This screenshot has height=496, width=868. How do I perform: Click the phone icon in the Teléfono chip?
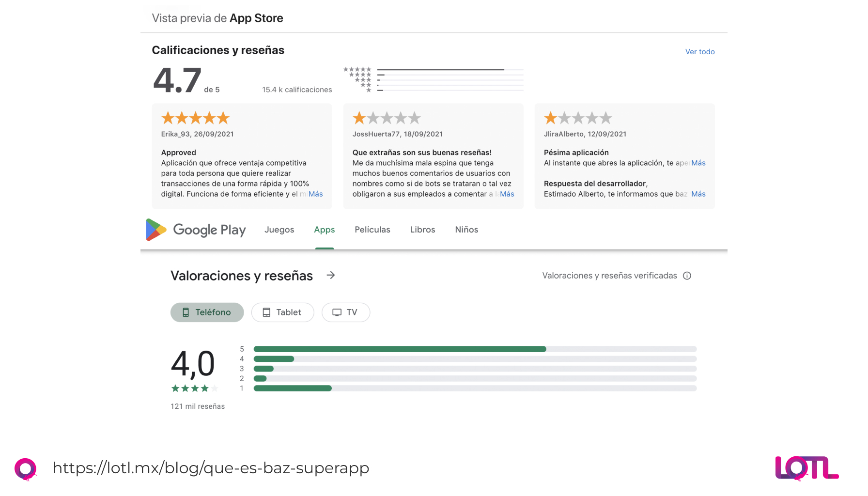click(186, 312)
